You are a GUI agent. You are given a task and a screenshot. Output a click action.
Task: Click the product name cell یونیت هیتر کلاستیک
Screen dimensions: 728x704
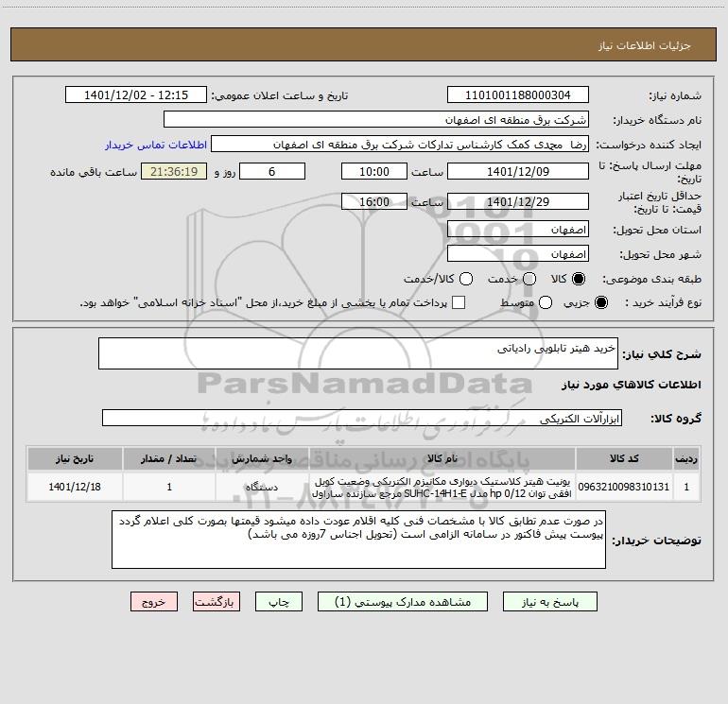coord(442,487)
